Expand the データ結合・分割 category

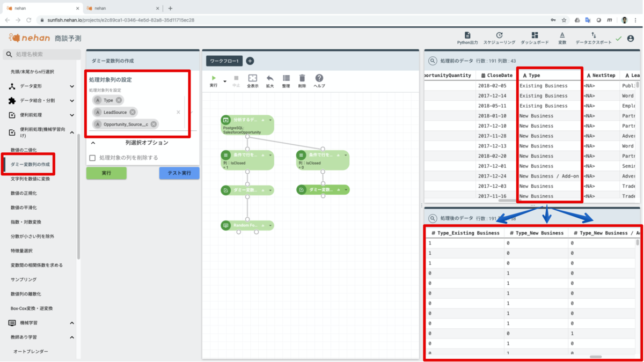pyautogui.click(x=72, y=101)
